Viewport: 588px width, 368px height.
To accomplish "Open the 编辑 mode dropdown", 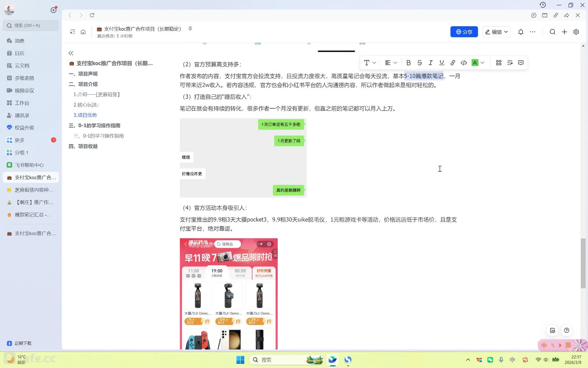I will pyautogui.click(x=496, y=32).
